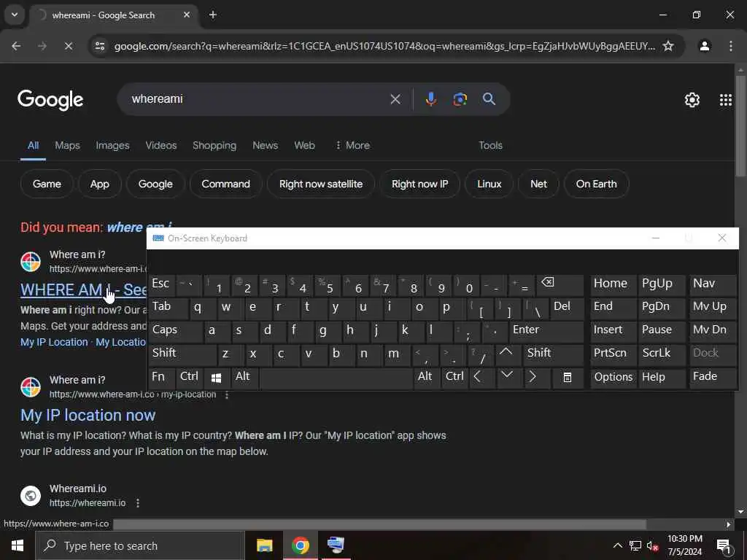Viewport: 747px width, 560px height.
Task: Switch to the News results tab
Action: (265, 145)
